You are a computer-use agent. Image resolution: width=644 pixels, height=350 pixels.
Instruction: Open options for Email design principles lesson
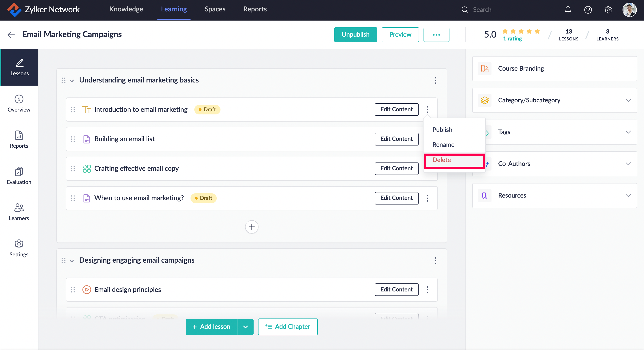tap(427, 289)
